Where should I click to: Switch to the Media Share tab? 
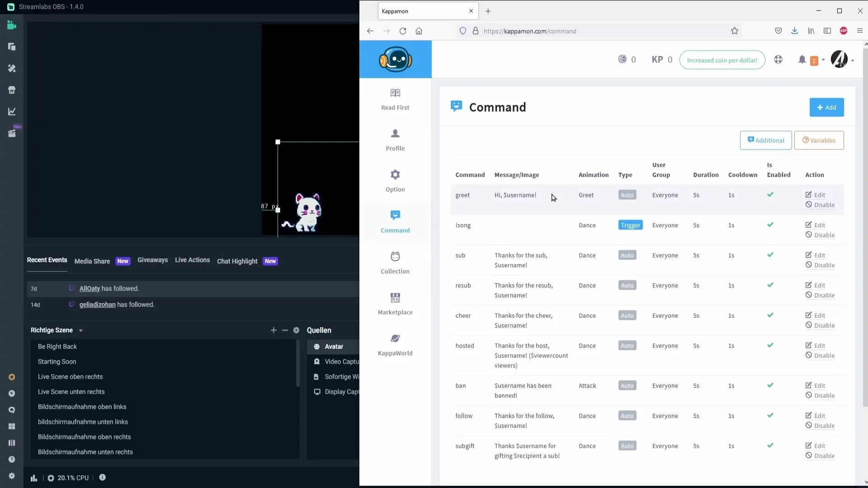(92, 261)
